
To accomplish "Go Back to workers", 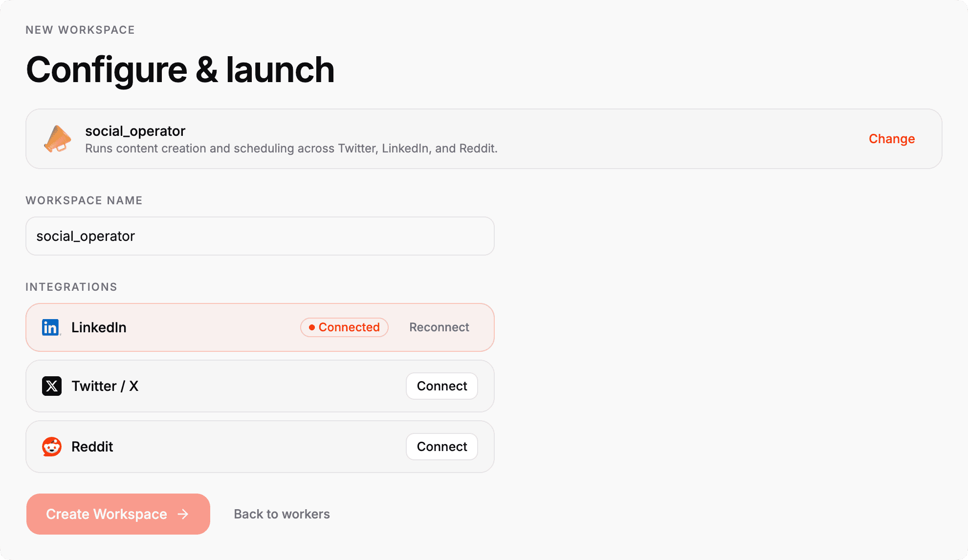I will point(282,514).
